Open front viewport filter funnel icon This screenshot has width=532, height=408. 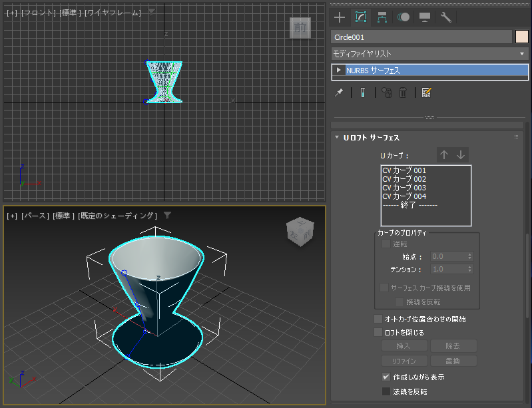click(x=151, y=12)
